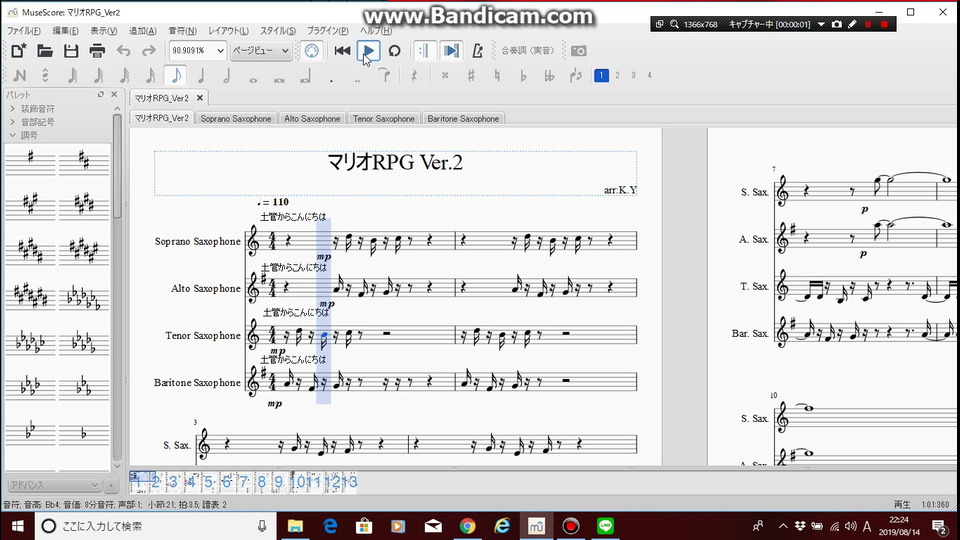The height and width of the screenshot is (540, 960).
Task: Open the 音符(N) menu
Action: (182, 31)
